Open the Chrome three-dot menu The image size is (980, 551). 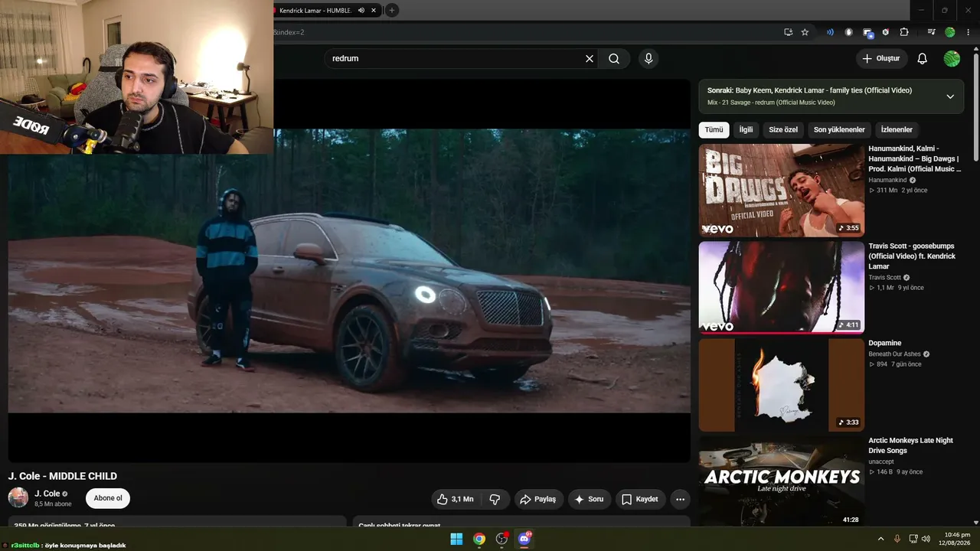968,32
